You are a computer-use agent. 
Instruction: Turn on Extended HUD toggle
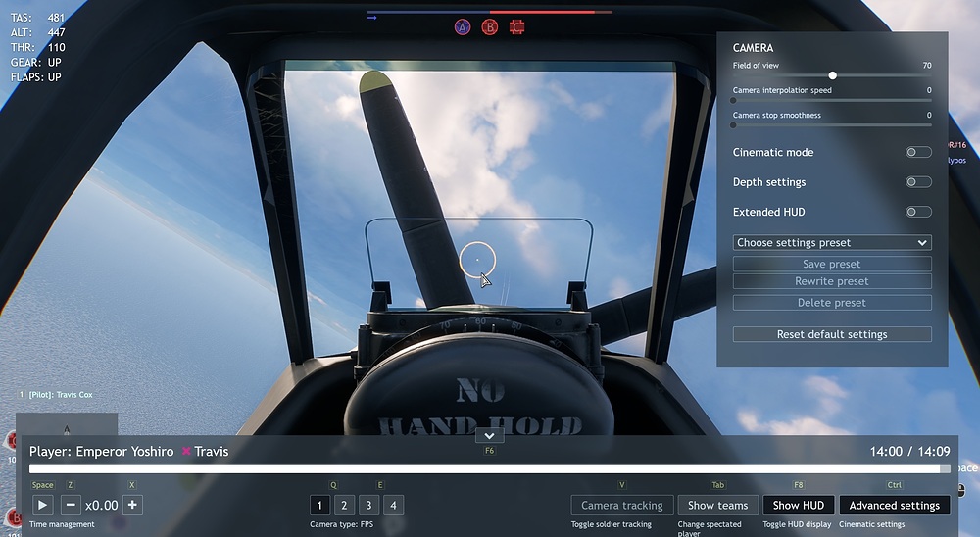pyautogui.click(x=919, y=212)
